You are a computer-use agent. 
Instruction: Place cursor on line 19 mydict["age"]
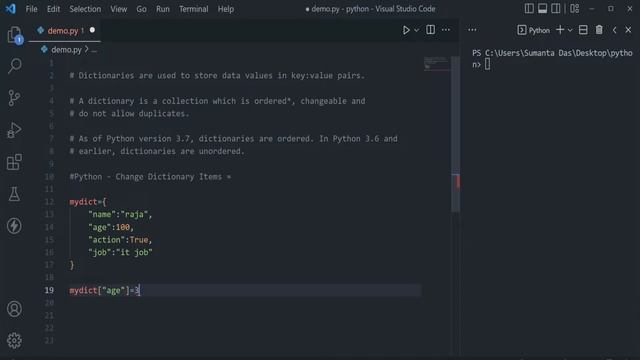click(x=104, y=290)
